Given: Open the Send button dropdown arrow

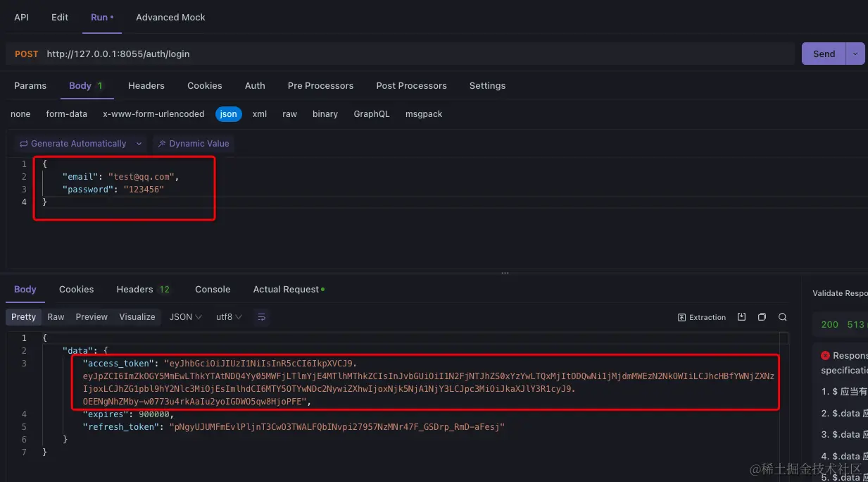Looking at the screenshot, I should pos(856,53).
